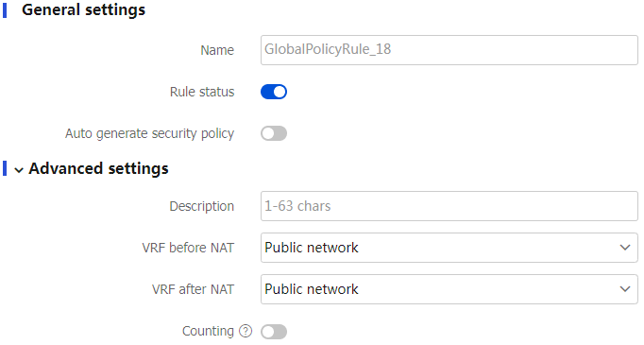Viewport: 644px width, 345px height.
Task: Click the Counting help question mark icon
Action: point(246,331)
